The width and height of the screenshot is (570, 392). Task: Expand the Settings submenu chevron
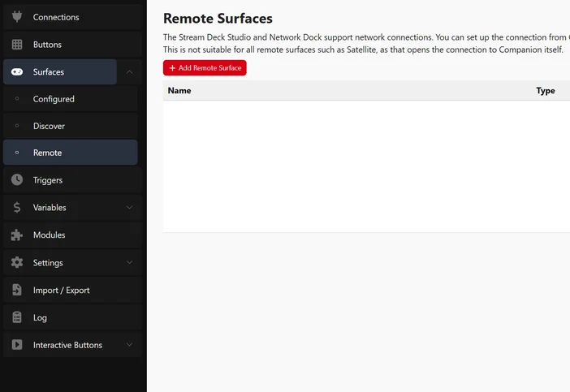pyautogui.click(x=129, y=263)
